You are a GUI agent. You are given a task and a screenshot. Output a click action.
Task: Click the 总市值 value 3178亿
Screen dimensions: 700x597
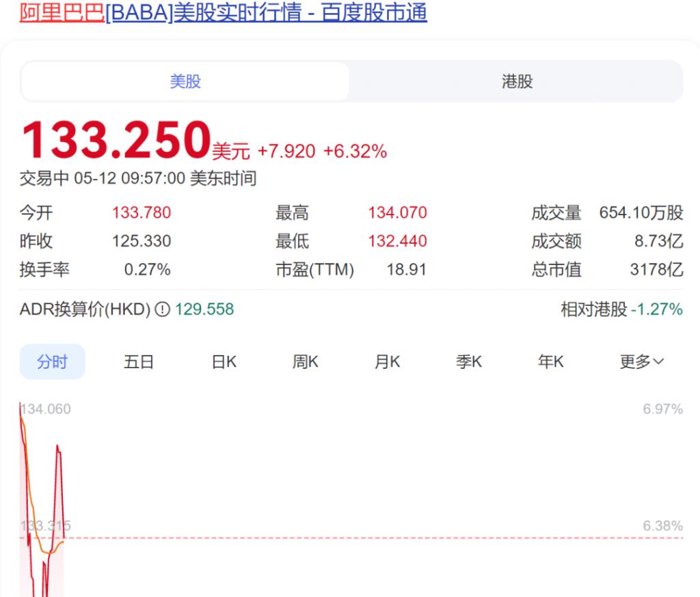pyautogui.click(x=656, y=270)
